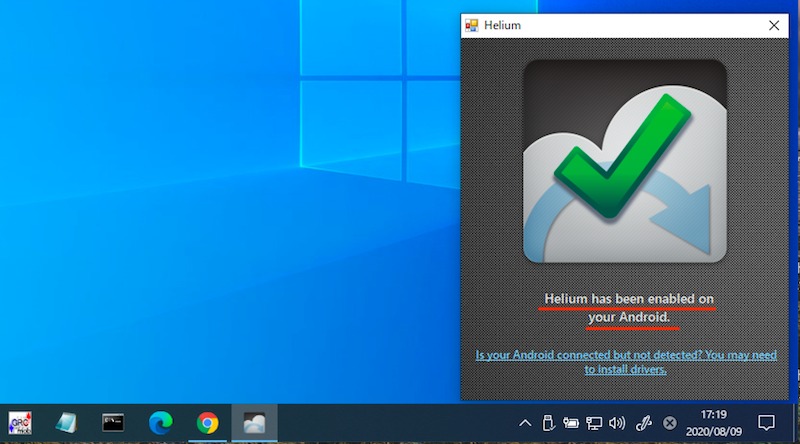Click the Helium cloud icon in taskbar
This screenshot has width=800, height=444.
point(254,422)
